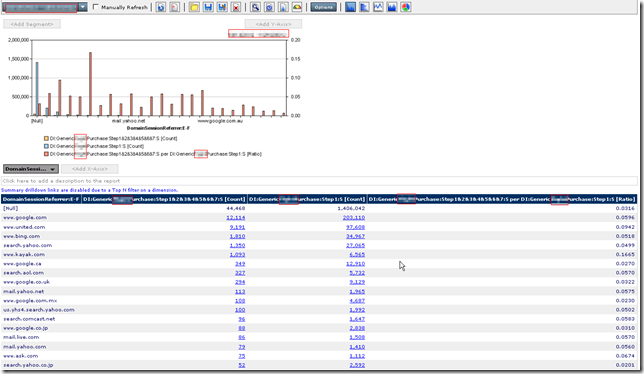The image size is (644, 374).
Task: Click the Refresh report icon
Action: pyautogui.click(x=161, y=7)
